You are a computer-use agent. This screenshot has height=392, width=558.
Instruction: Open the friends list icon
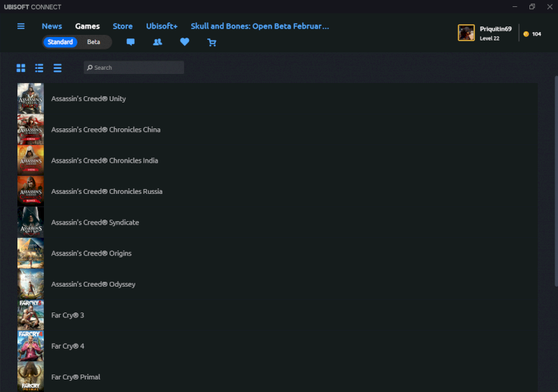click(x=158, y=42)
